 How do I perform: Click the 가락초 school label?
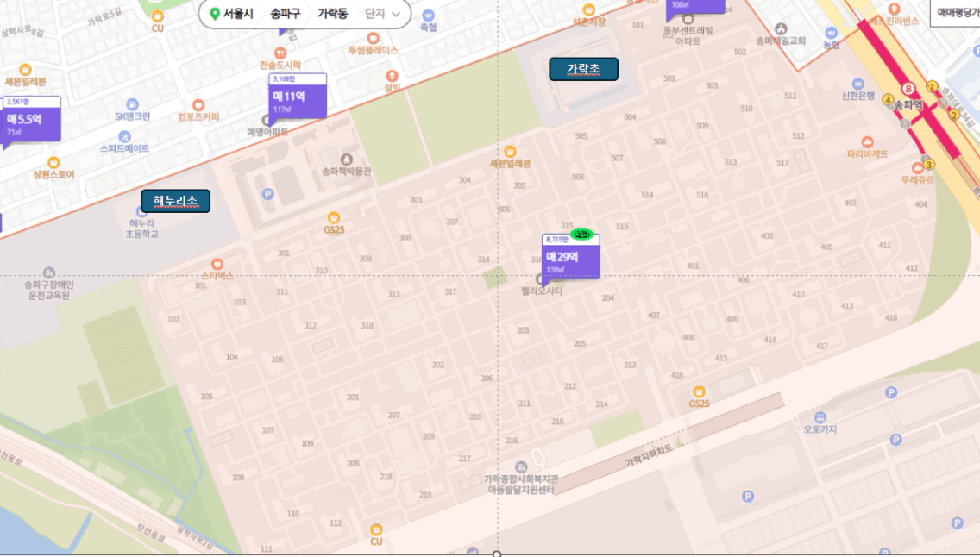click(x=583, y=69)
